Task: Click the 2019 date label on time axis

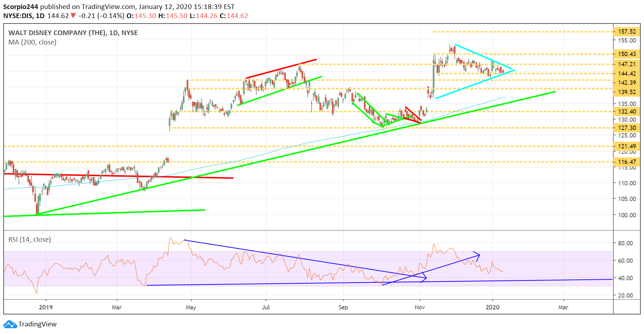Action: 46,307
